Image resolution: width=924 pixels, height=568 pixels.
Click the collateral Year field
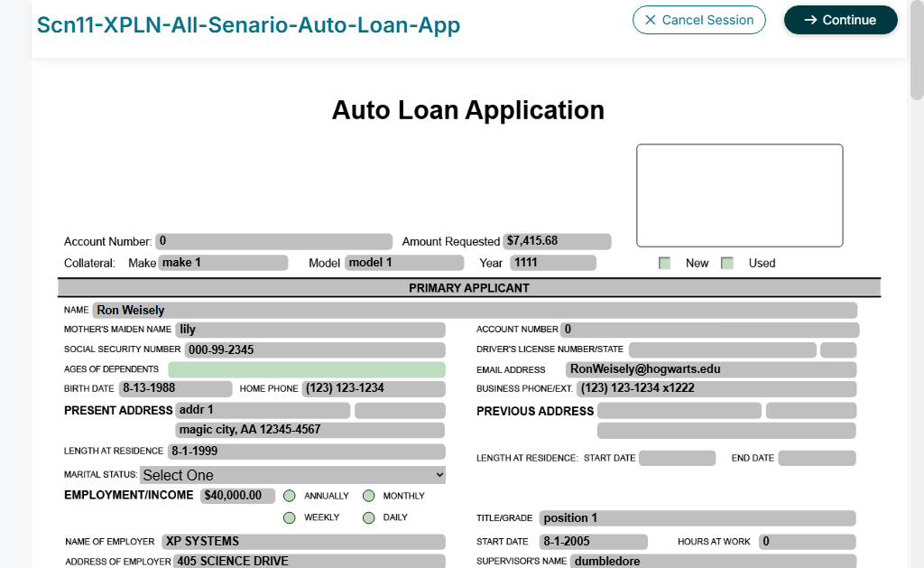coord(553,263)
